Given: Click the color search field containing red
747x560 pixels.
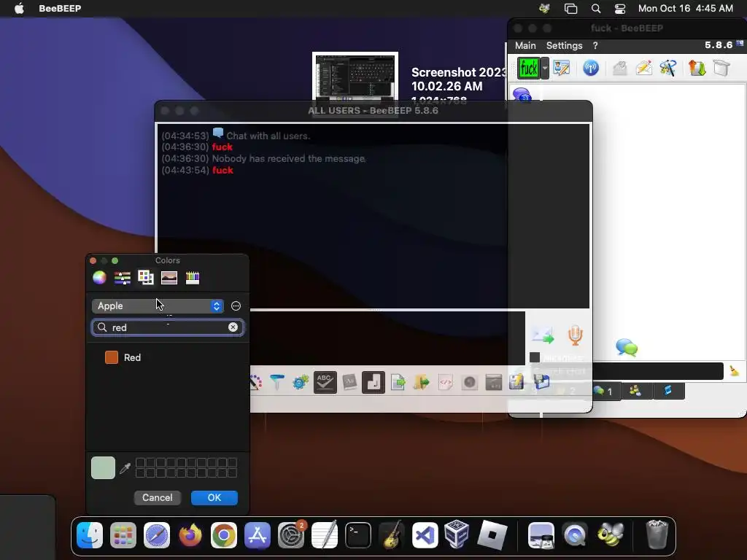Looking at the screenshot, I should click(x=168, y=327).
